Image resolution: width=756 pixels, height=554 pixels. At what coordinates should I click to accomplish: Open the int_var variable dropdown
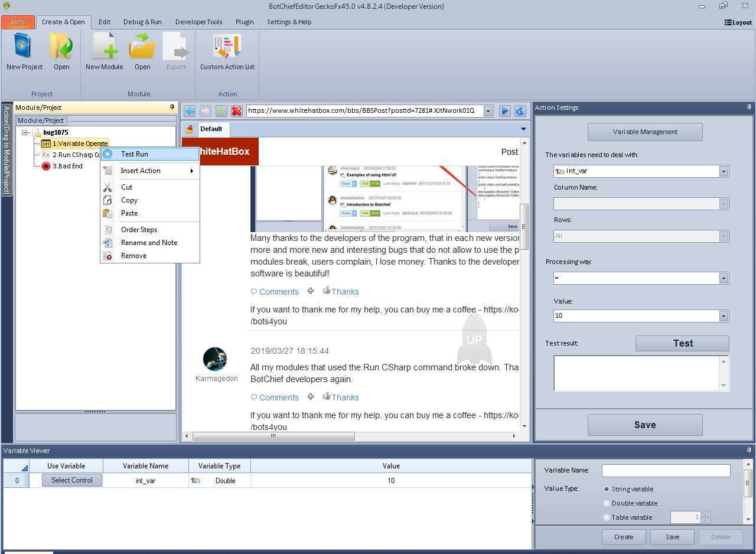[x=724, y=171]
